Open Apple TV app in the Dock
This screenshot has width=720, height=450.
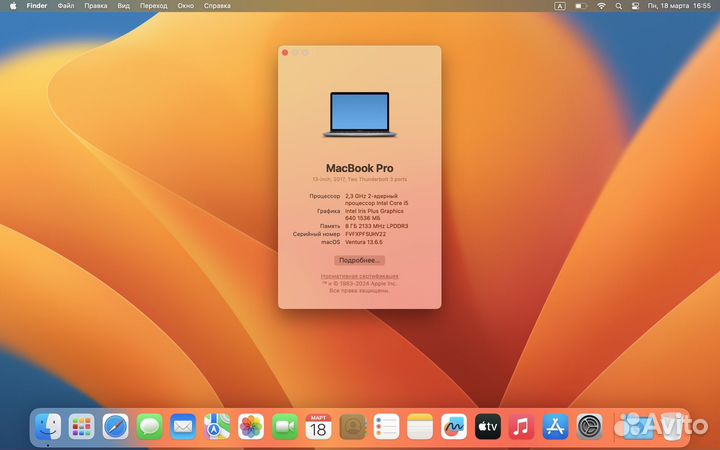tap(488, 427)
